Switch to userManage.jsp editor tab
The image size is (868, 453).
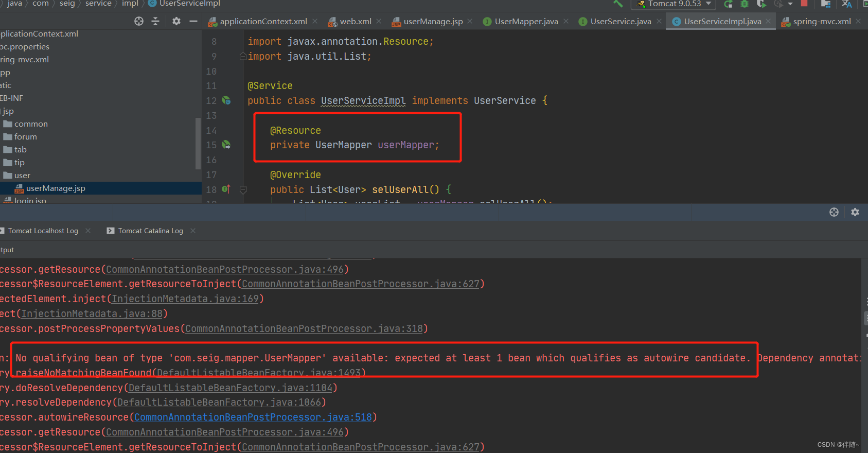pyautogui.click(x=433, y=21)
